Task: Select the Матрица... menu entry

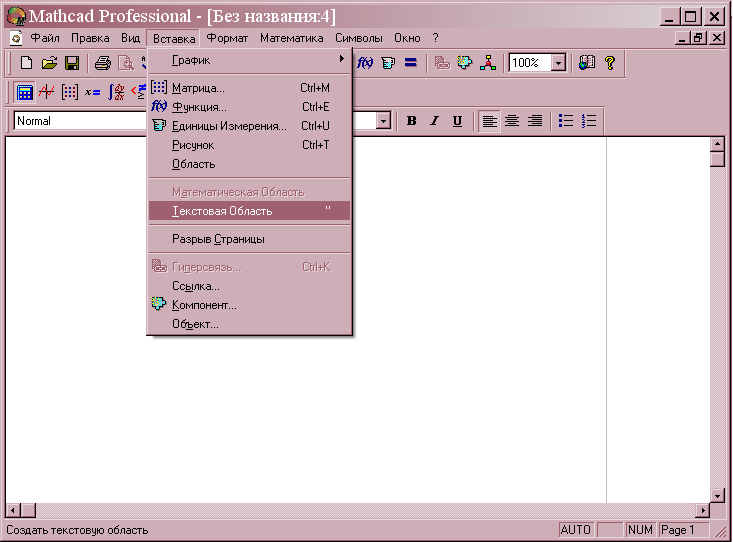Action: click(249, 88)
